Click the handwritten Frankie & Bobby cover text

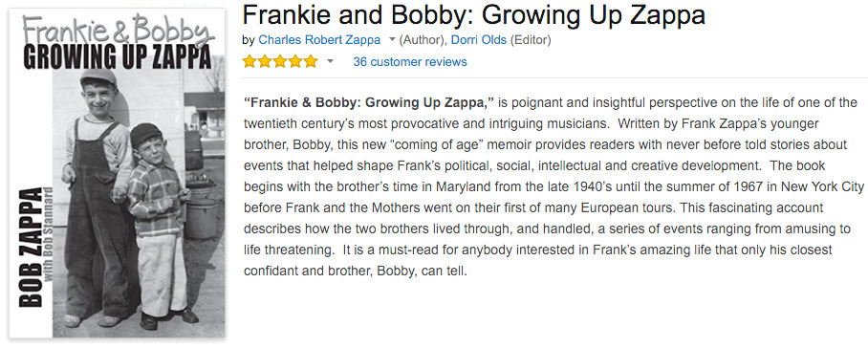coord(118,30)
